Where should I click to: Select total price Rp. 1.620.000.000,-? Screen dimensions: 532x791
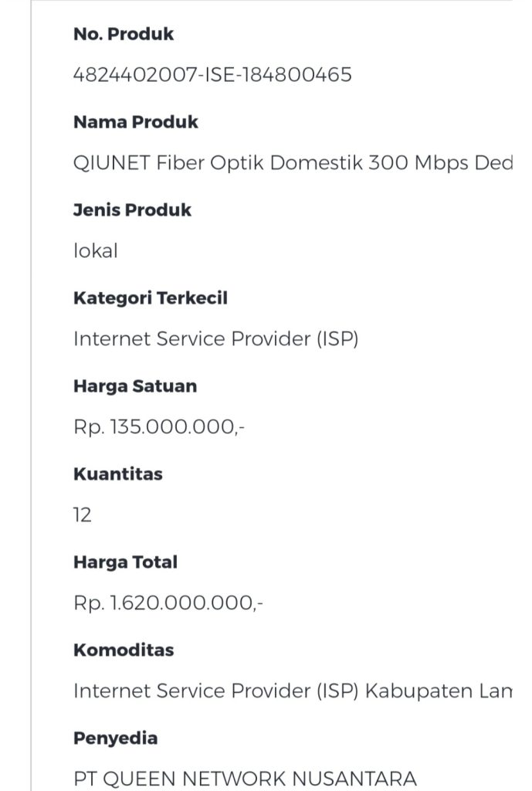click(168, 603)
